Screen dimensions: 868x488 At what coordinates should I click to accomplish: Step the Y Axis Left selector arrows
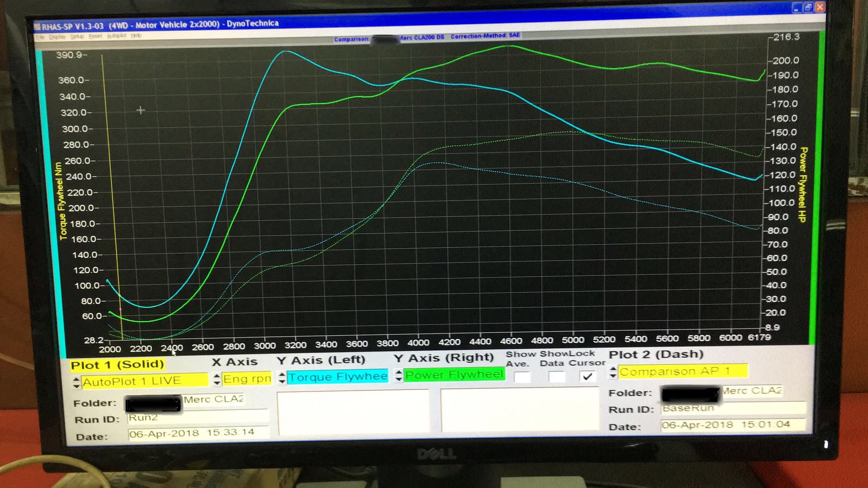pos(282,377)
